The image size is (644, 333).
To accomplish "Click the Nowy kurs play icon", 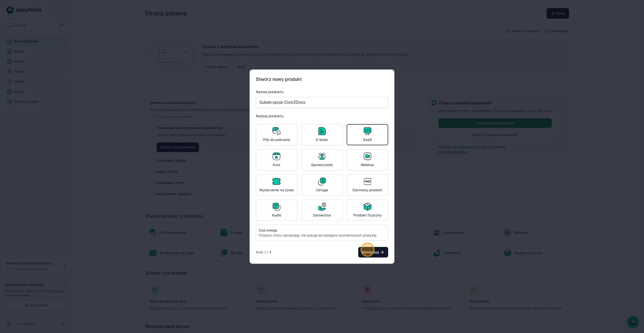I will [367, 290].
